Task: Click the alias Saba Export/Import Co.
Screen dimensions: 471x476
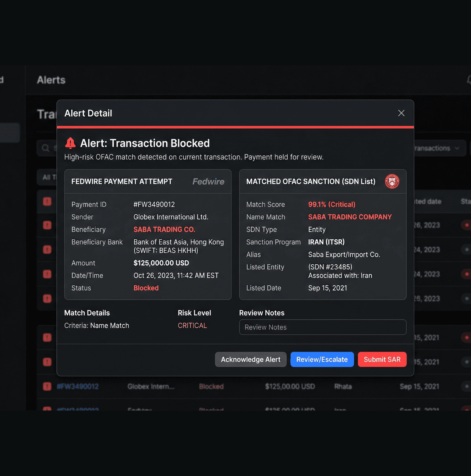Action: point(344,254)
